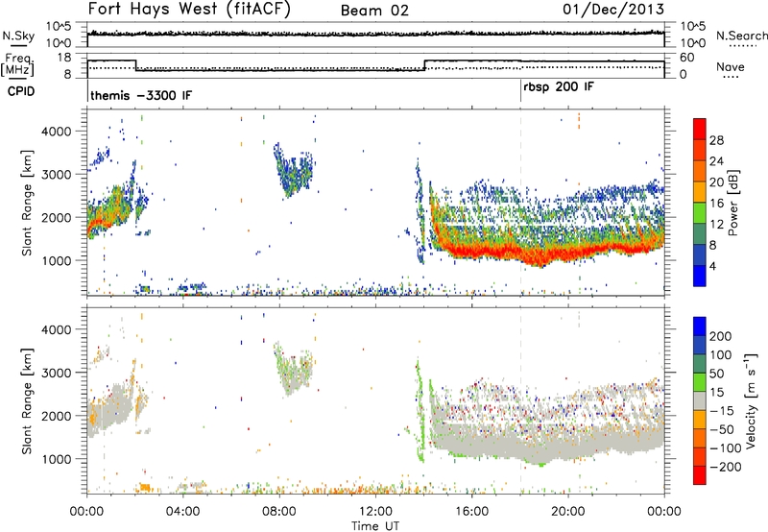
Task: Click the '18' frequency axis tick
Action: [x=64, y=58]
